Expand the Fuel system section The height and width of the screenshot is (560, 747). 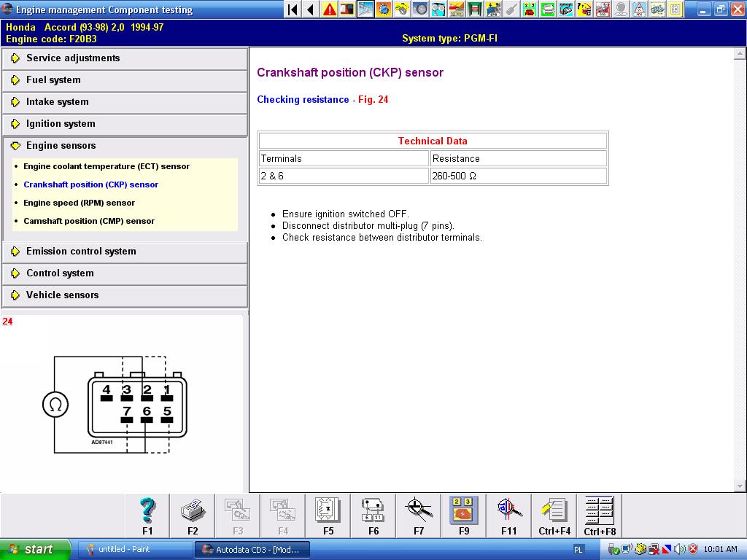[125, 80]
